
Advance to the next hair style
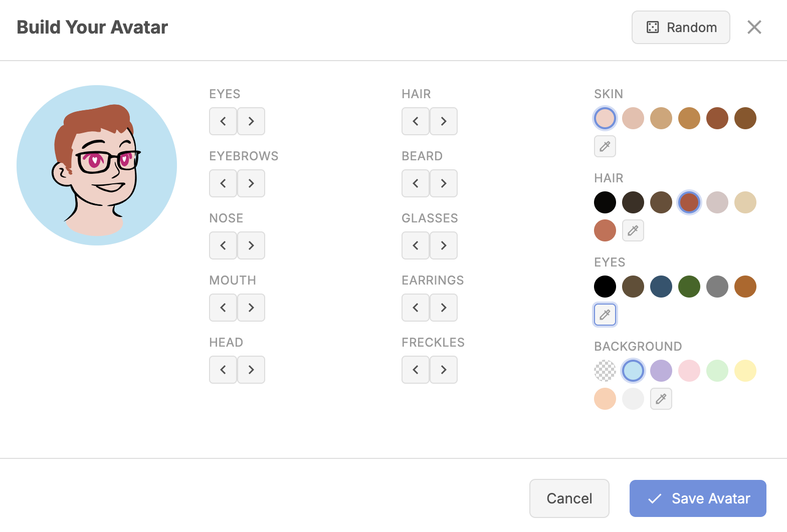point(443,121)
